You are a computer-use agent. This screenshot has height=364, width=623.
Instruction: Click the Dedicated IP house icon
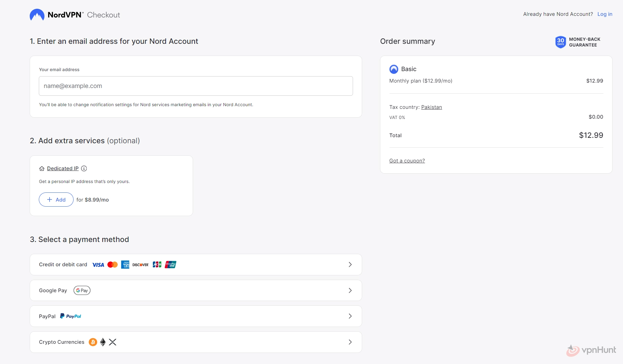point(42,169)
